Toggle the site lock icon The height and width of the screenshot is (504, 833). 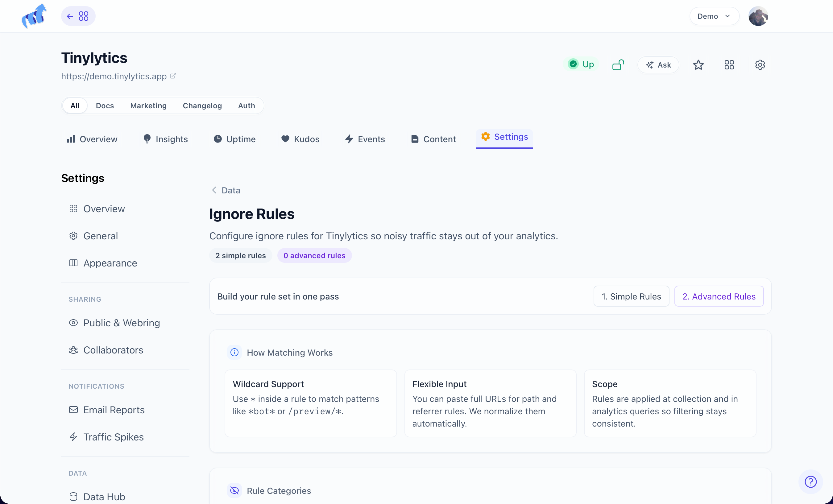618,64
